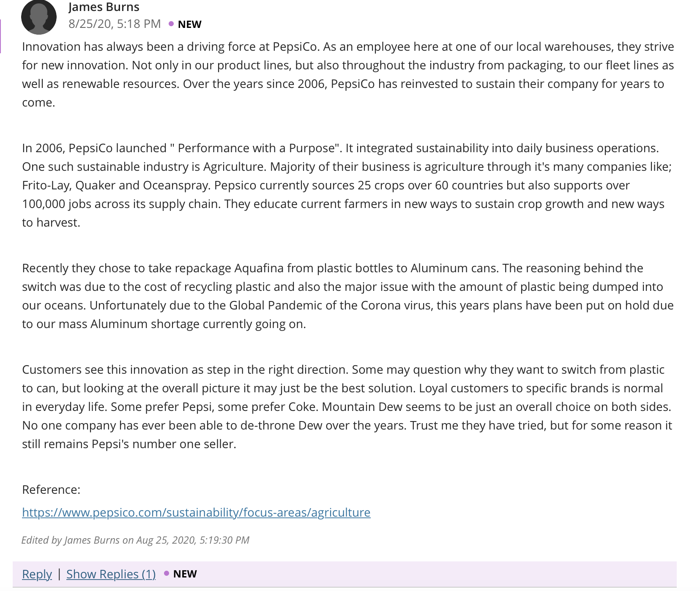The height and width of the screenshot is (591, 700).
Task: Click the purple unread dot beside the timestamp
Action: pos(171,24)
